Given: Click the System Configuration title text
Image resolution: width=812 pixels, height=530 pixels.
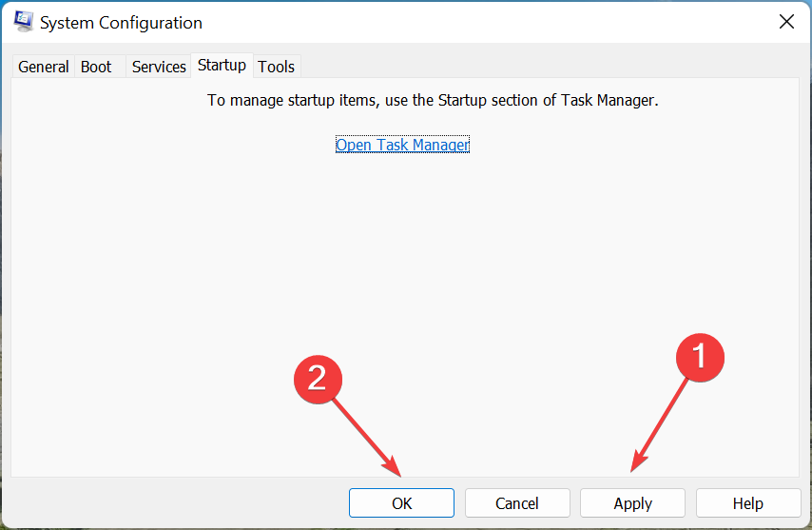Looking at the screenshot, I should click(x=121, y=23).
